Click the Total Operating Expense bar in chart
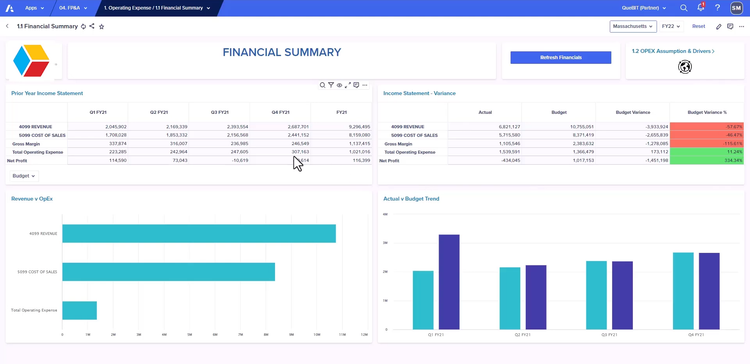The width and height of the screenshot is (750, 364). (79, 310)
